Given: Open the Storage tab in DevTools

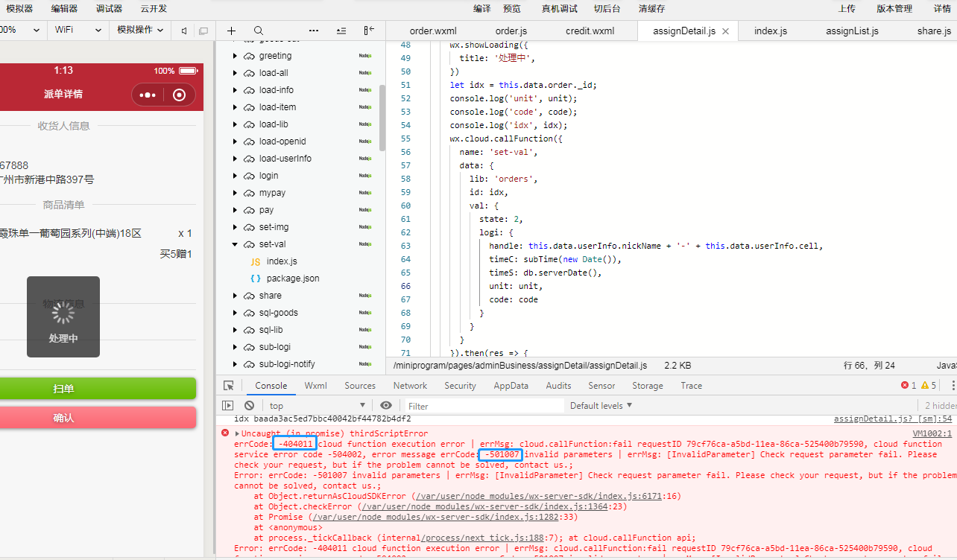Looking at the screenshot, I should [x=648, y=386].
